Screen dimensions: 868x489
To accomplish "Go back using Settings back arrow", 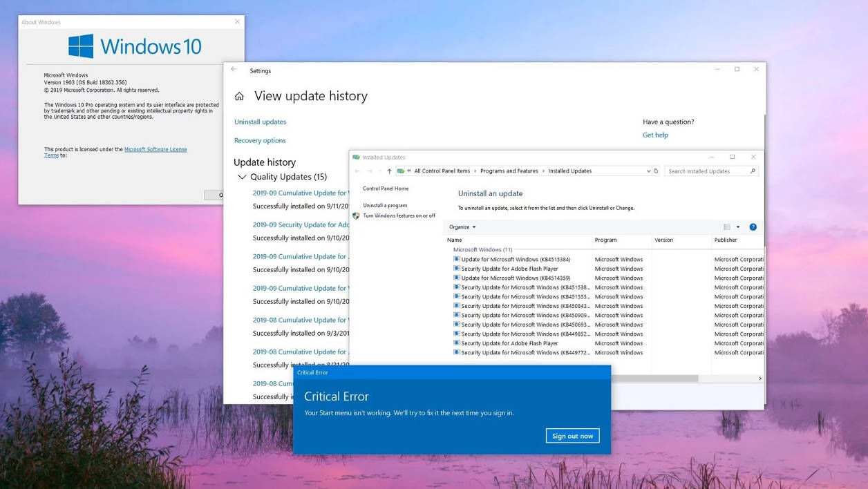I will [x=234, y=70].
